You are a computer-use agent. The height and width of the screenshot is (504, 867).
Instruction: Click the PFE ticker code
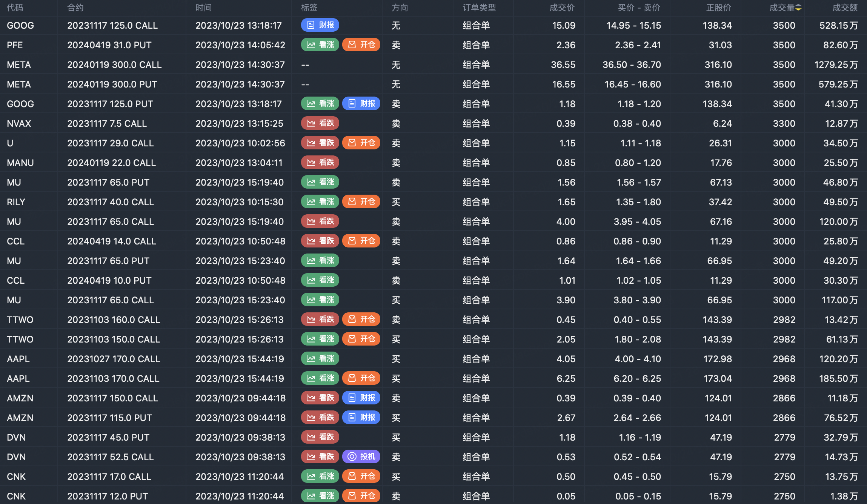click(15, 45)
